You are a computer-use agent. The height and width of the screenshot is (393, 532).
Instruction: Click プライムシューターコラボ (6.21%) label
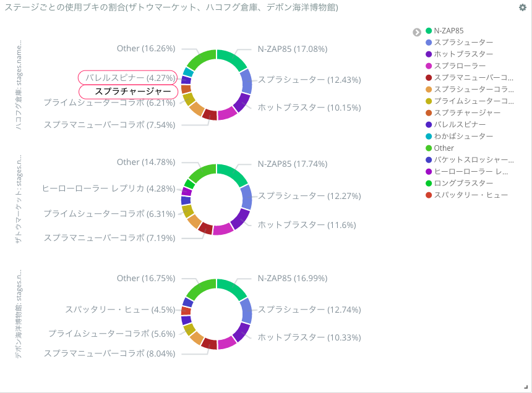click(x=109, y=103)
